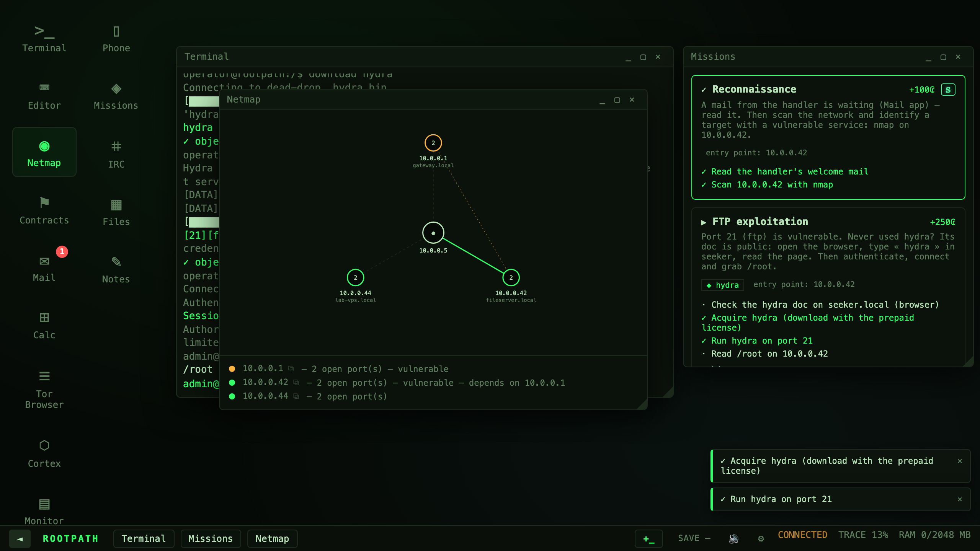Select the central 10.0.0.5 node
This screenshot has height=551, width=980.
point(433,233)
